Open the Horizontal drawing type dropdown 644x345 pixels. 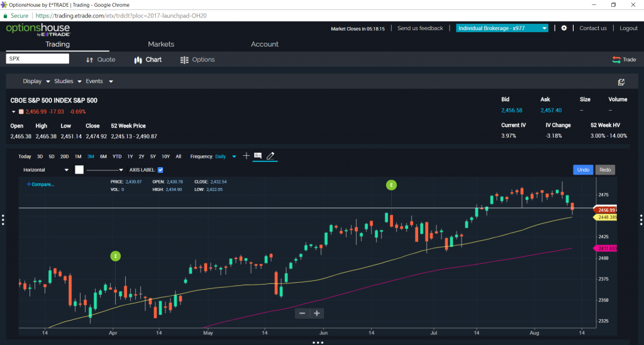45,170
